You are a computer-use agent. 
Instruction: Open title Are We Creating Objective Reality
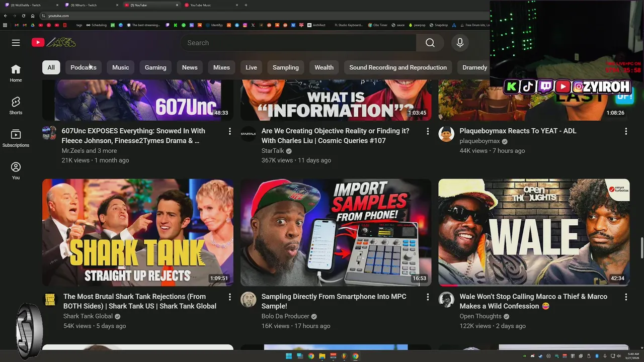pyautogui.click(x=335, y=136)
